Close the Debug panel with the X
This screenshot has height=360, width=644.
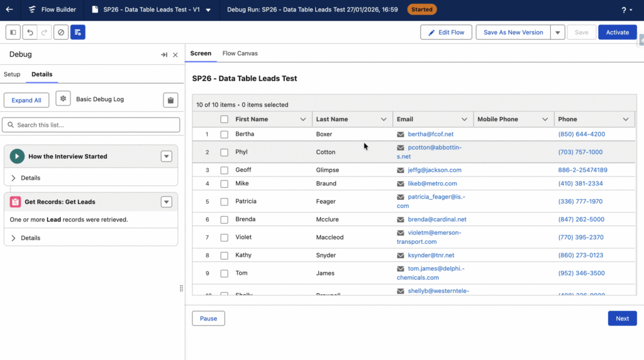tap(175, 55)
